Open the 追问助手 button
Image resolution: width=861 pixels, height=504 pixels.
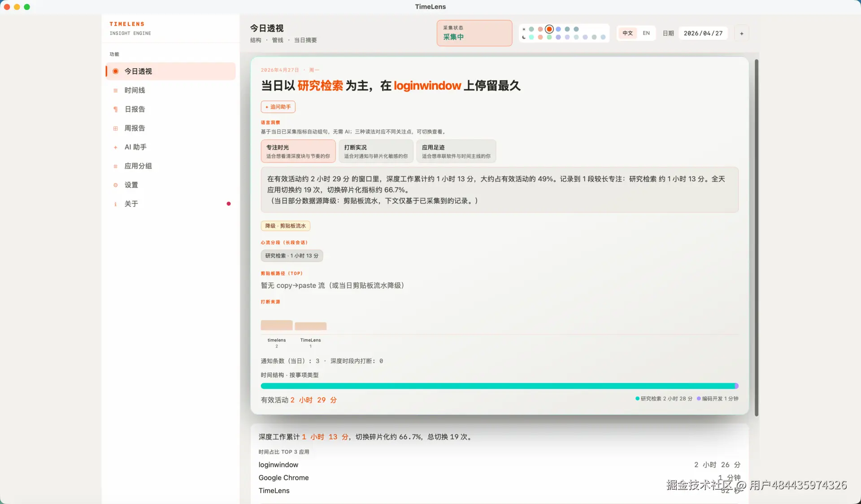278,107
